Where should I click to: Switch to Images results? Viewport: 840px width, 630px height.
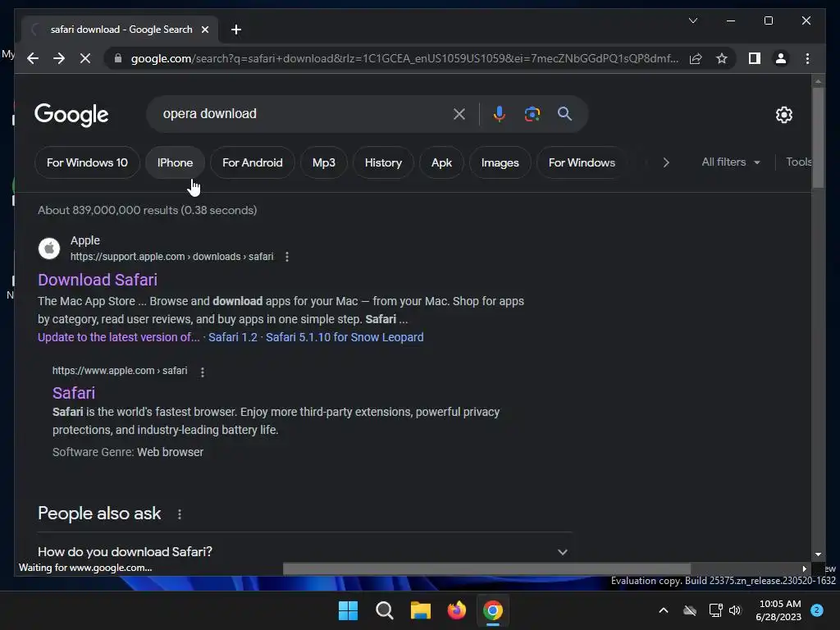coord(500,162)
